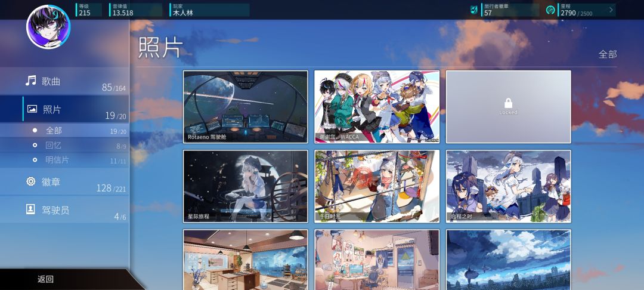Image resolution: width=644 pixels, height=290 pixels.
Task: Select the music note icon for 歌曲
Action: click(30, 81)
